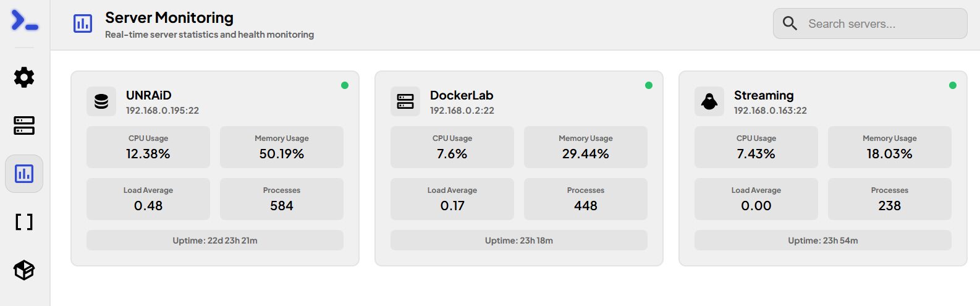Click the Streaming Linux penguin icon

709,101
